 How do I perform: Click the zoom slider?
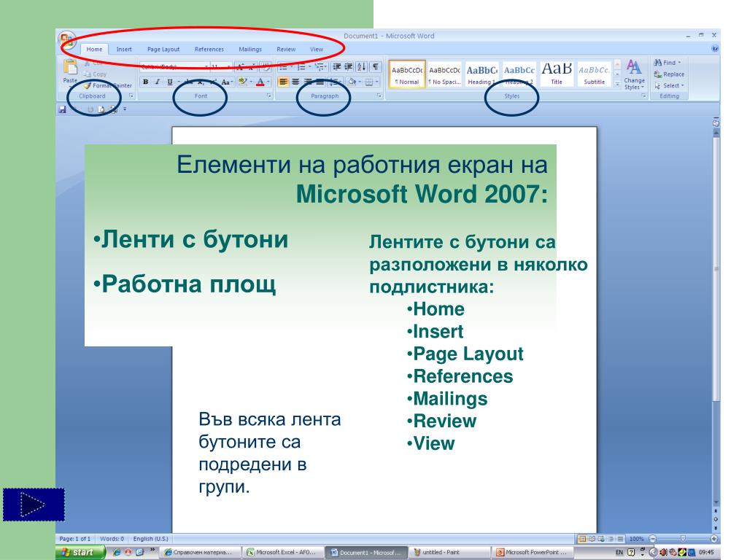[683, 539]
